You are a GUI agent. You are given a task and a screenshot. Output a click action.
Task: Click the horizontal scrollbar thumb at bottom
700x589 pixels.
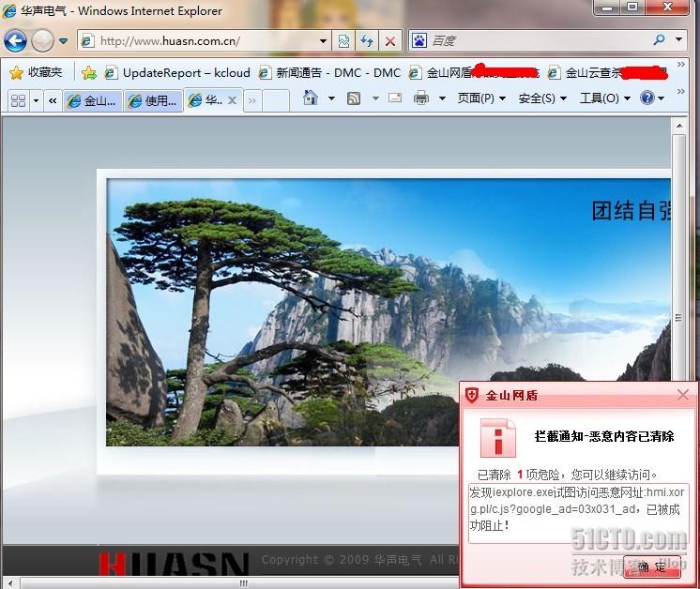pyautogui.click(x=243, y=583)
